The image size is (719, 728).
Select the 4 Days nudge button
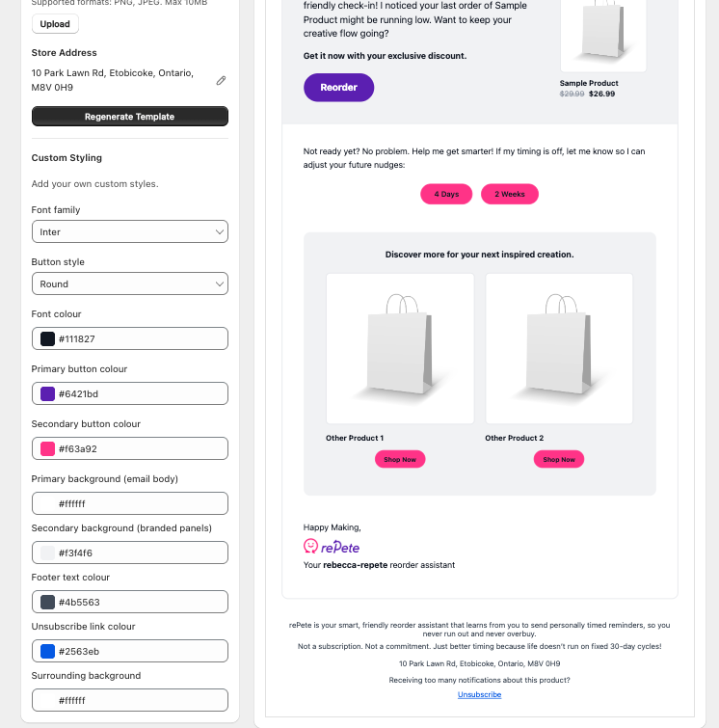coord(446,194)
